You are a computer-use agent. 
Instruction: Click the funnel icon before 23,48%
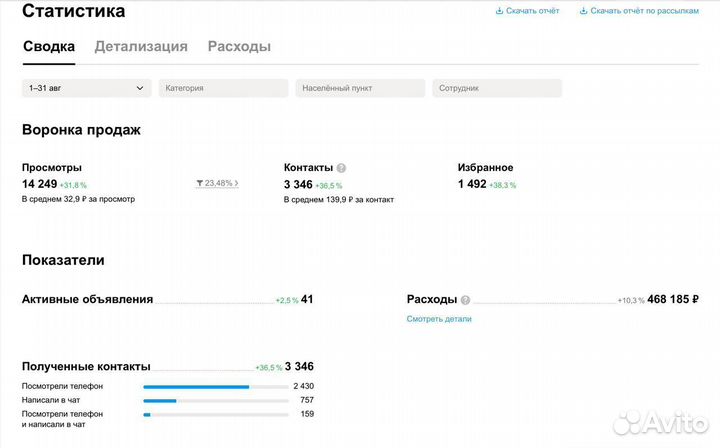tap(200, 183)
